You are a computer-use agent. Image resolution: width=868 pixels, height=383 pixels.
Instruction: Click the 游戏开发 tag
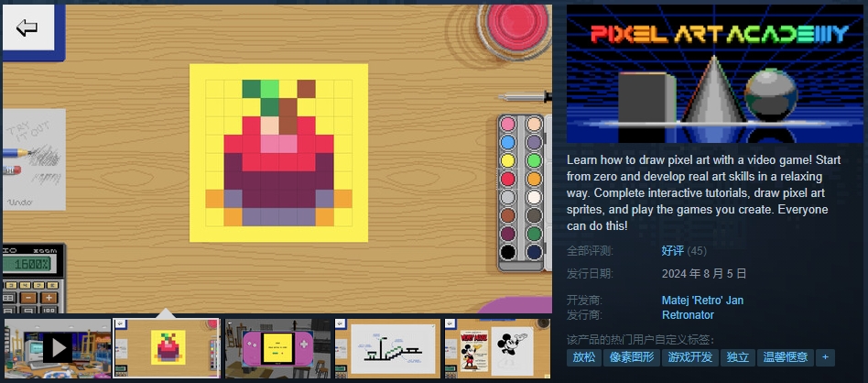point(690,357)
